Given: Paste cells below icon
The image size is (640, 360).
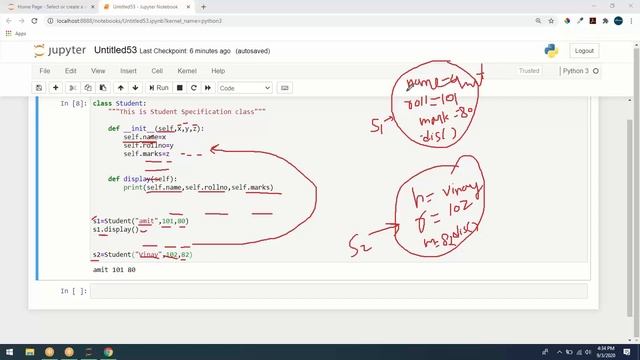Looking at the screenshot, I should pos(103,88).
